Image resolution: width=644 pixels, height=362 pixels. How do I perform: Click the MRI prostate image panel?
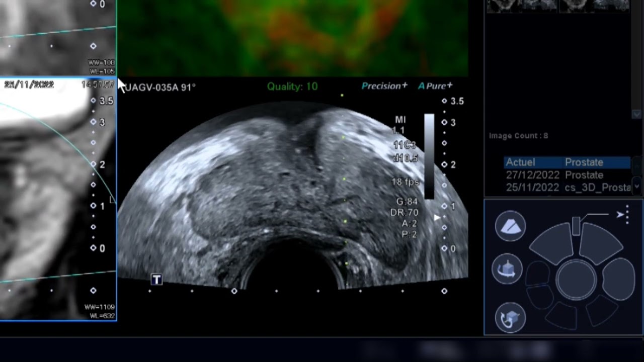point(58,199)
